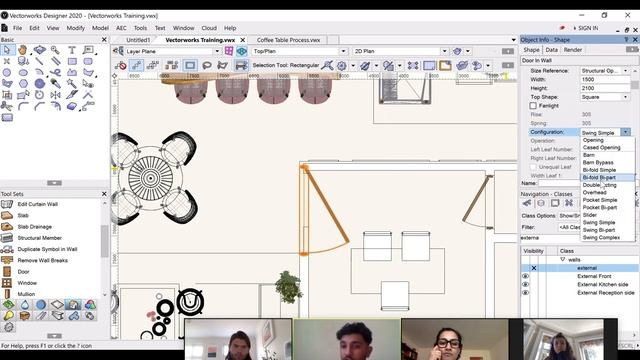
Task: Click the Height field showing 2100
Action: click(605, 88)
